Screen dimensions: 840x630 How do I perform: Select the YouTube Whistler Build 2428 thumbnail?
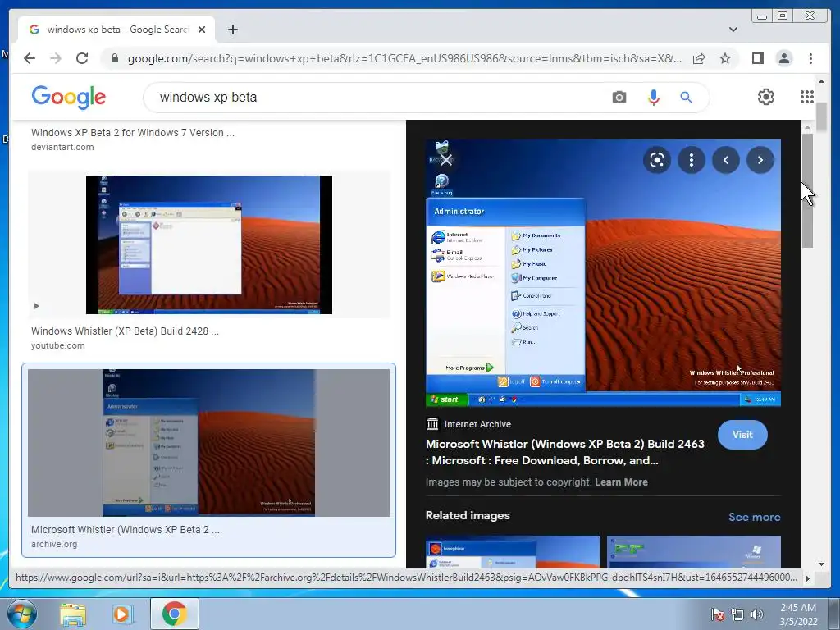pos(209,244)
